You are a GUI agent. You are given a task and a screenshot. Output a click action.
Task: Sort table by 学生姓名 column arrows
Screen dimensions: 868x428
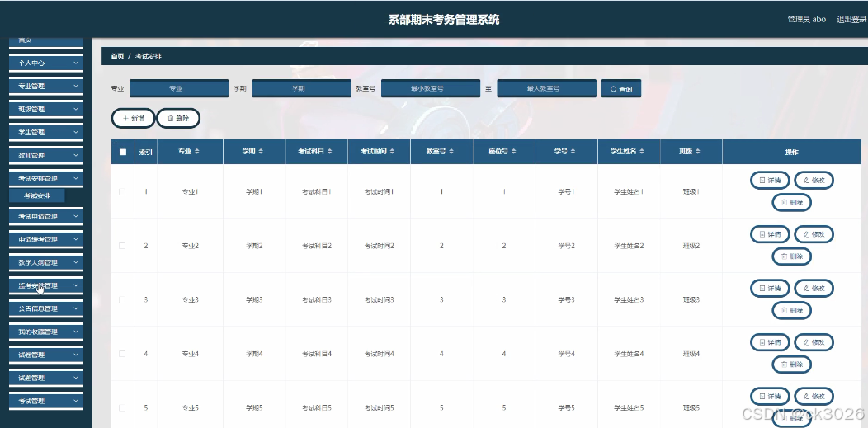(x=643, y=152)
